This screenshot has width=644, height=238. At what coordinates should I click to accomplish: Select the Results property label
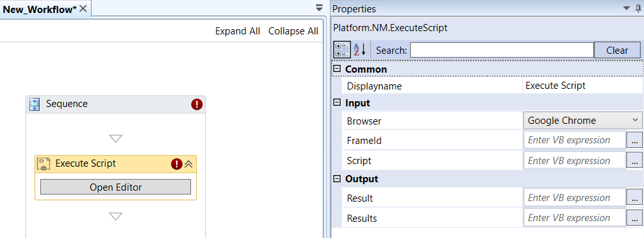click(362, 219)
